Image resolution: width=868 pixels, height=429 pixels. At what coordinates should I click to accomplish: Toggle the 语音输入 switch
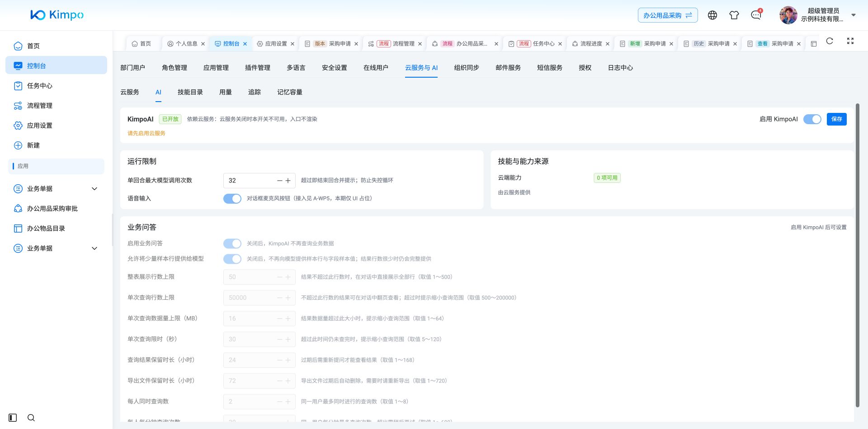(x=232, y=199)
